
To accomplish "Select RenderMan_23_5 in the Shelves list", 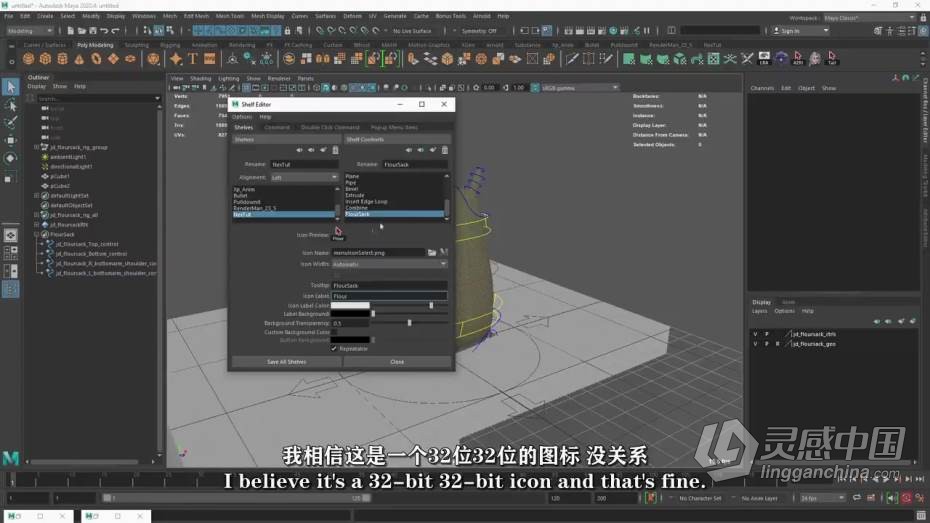I will click(x=254, y=208).
